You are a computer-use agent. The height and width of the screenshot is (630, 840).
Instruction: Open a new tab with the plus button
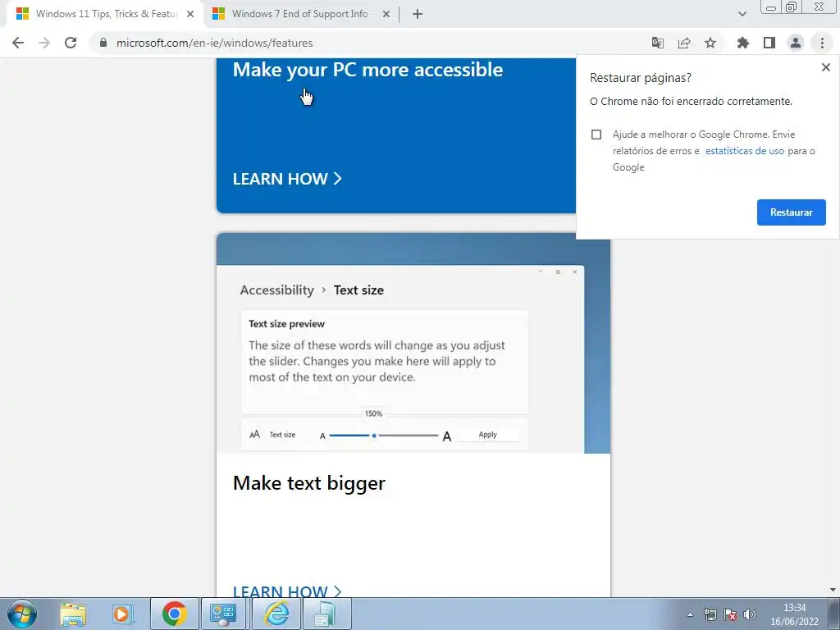(x=418, y=15)
